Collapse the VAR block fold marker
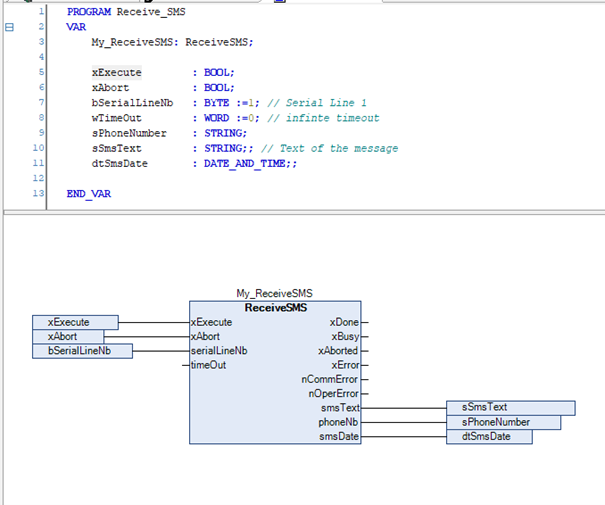Viewport: 605px width, 505px height. [9, 27]
